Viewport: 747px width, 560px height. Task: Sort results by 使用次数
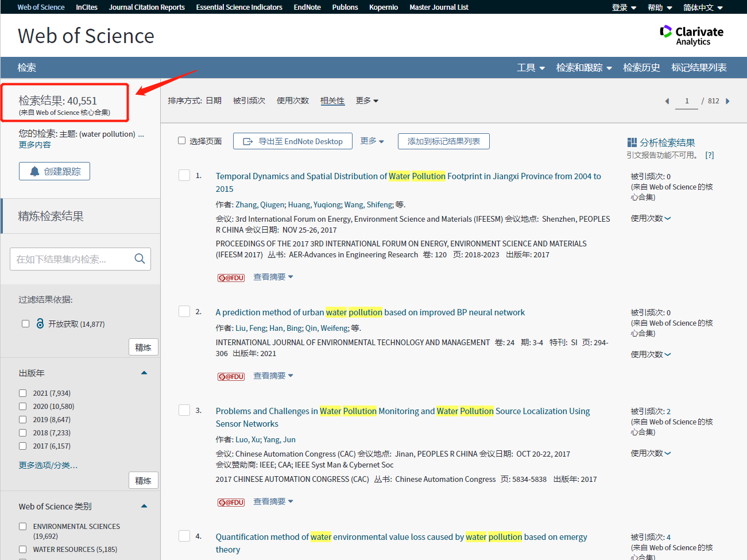pos(293,101)
